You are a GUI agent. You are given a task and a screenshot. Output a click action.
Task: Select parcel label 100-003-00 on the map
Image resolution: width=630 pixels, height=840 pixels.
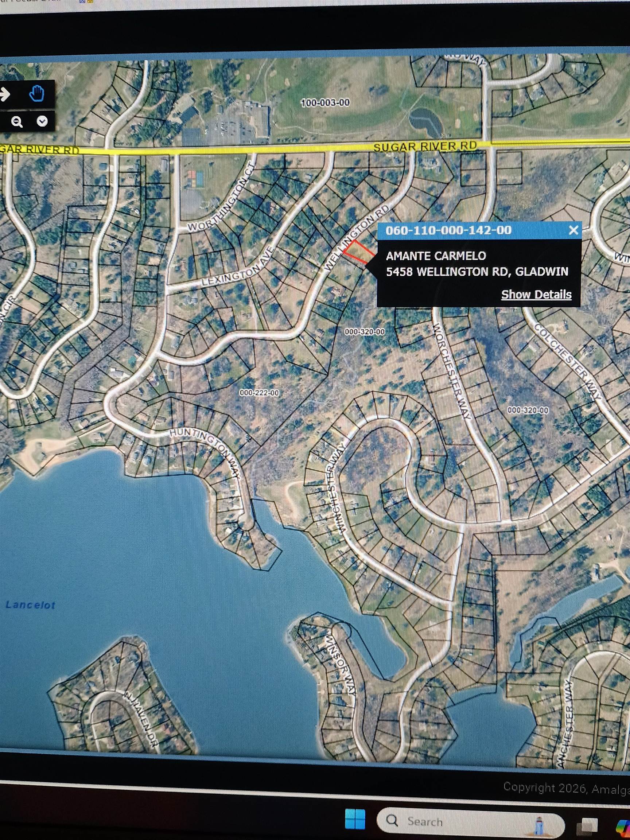[325, 102]
